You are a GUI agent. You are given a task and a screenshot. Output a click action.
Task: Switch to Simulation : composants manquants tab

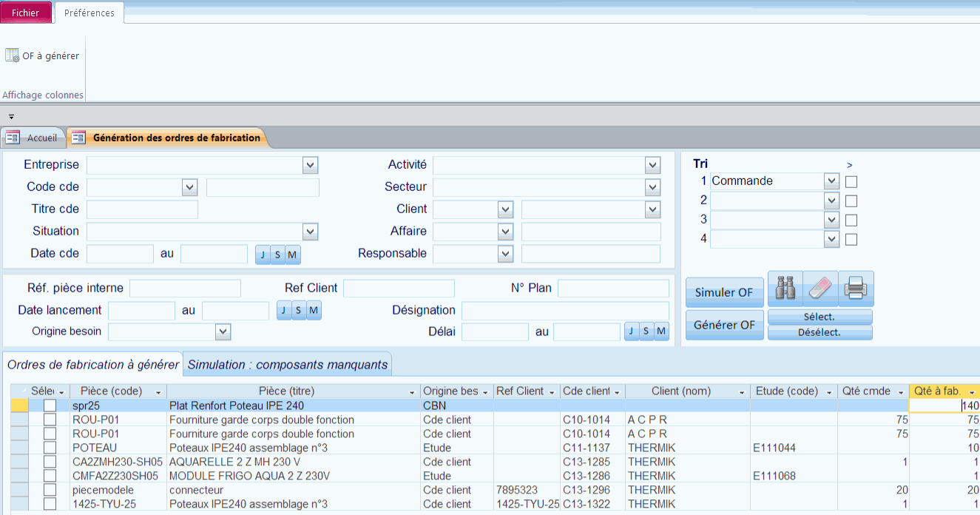tap(287, 364)
